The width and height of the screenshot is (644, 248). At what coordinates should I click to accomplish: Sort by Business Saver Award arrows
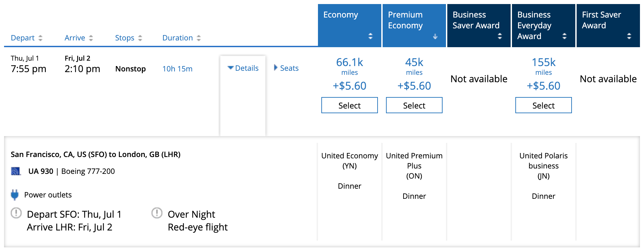click(x=500, y=36)
